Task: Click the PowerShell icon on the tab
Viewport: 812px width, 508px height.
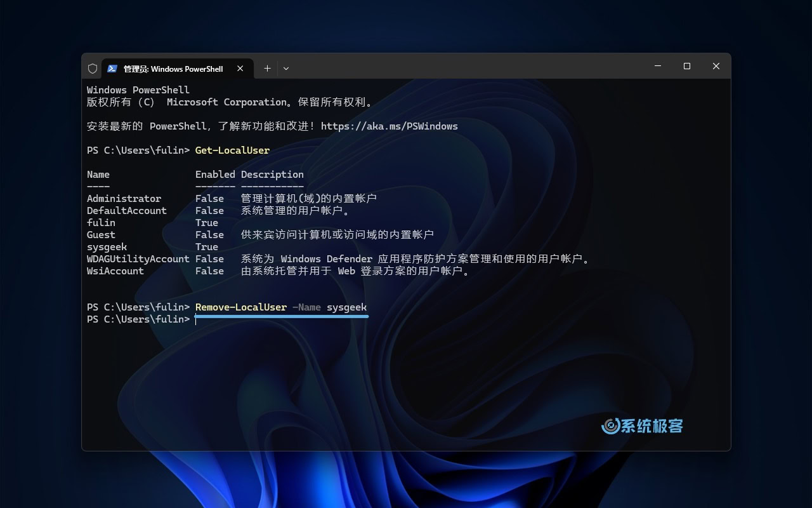Action: pyautogui.click(x=112, y=69)
